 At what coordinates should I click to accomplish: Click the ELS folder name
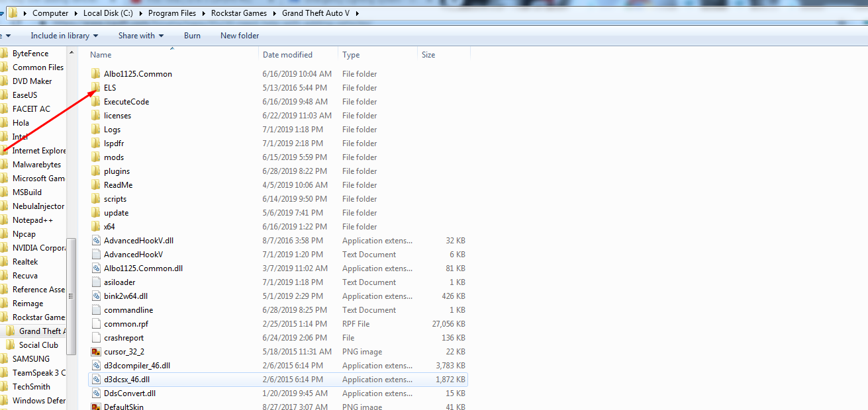[x=110, y=88]
